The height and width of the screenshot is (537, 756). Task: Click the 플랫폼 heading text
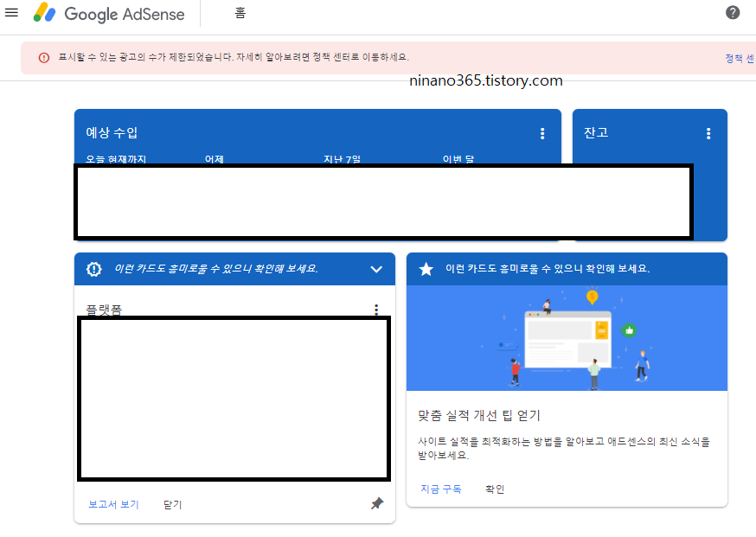[x=104, y=310]
